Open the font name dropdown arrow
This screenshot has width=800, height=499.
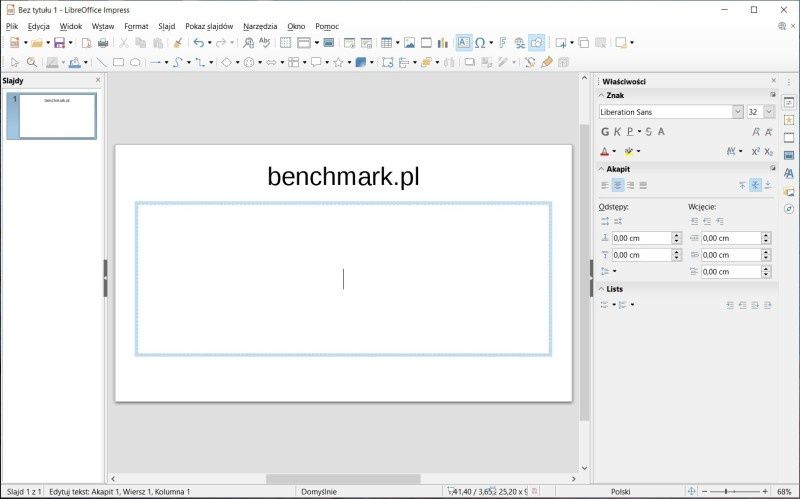point(737,112)
